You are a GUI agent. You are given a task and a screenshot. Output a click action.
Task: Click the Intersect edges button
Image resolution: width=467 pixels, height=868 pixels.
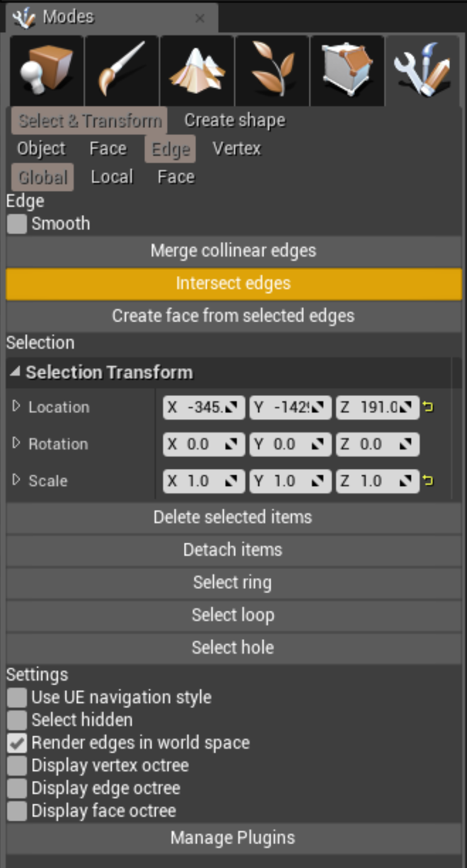pyautogui.click(x=234, y=284)
